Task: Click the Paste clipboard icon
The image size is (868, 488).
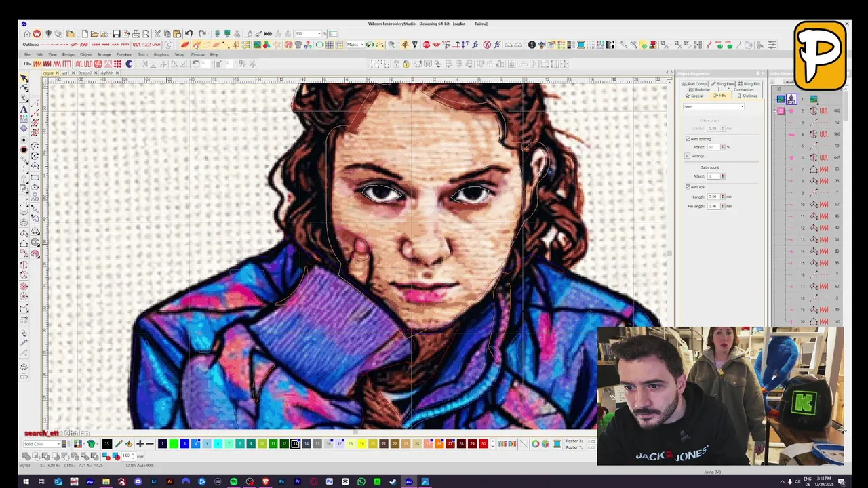Action: pyautogui.click(x=177, y=33)
